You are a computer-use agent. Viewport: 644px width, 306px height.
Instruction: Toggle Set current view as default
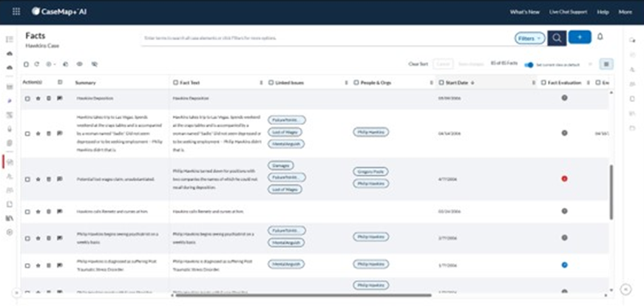coord(529,64)
